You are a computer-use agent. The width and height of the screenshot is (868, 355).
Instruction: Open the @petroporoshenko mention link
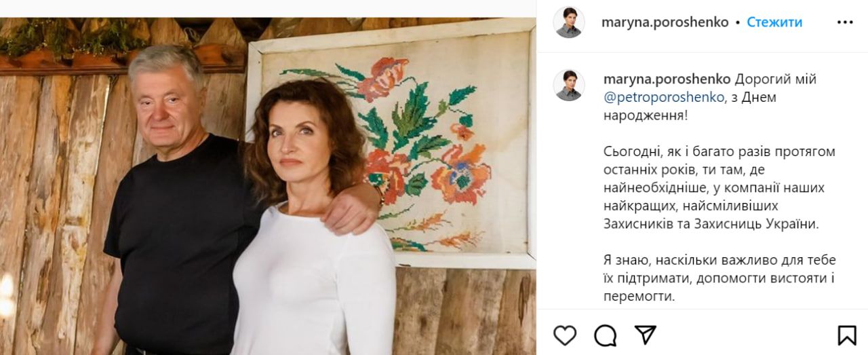[x=663, y=97]
